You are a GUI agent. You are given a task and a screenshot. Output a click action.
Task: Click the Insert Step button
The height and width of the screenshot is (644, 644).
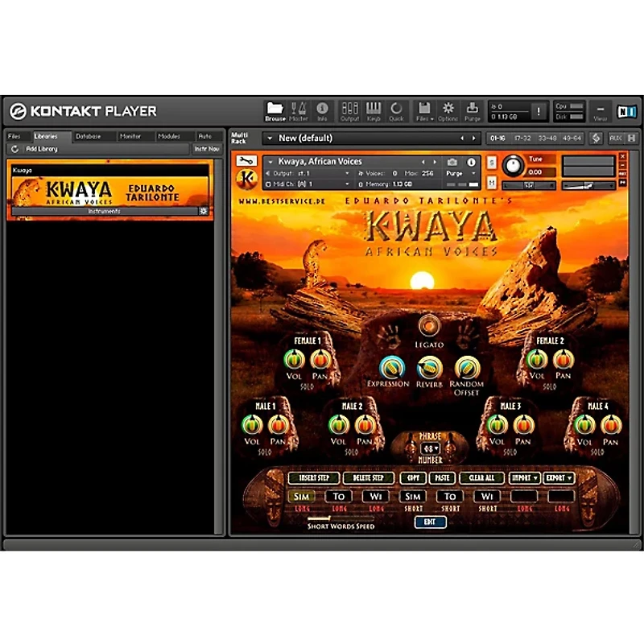pyautogui.click(x=314, y=478)
